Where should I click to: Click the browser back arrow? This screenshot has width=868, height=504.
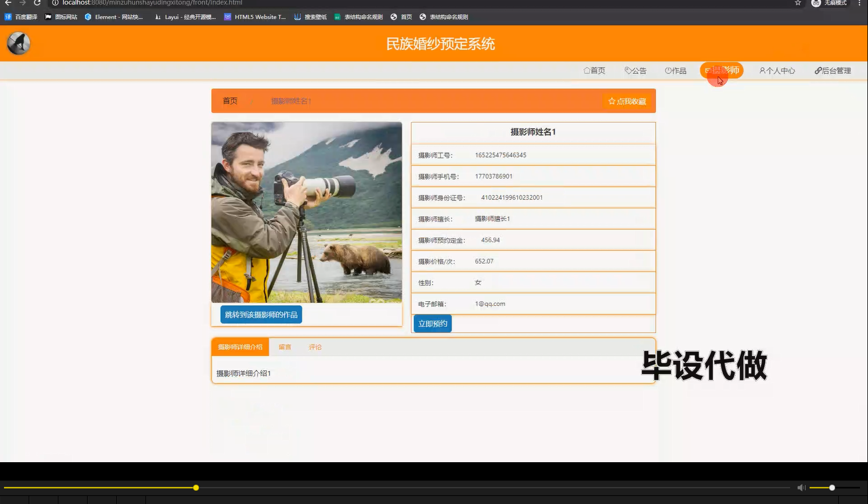coord(7,3)
